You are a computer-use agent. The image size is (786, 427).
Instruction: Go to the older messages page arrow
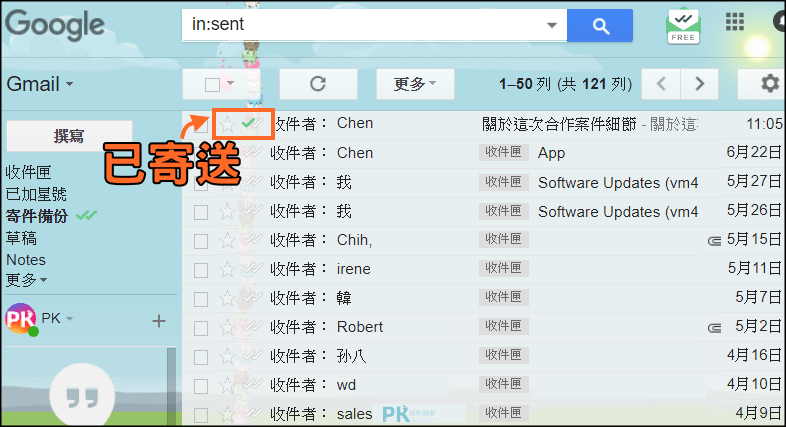[699, 84]
